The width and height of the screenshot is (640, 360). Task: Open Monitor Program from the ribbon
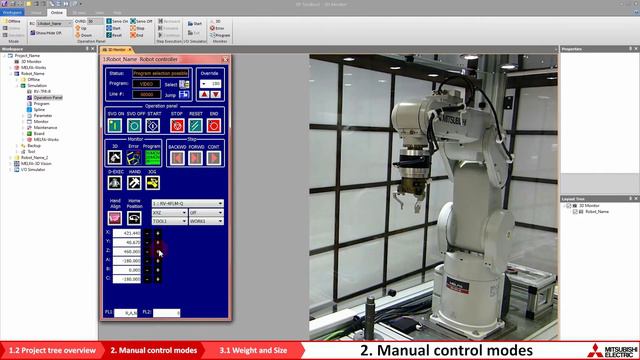point(220,35)
